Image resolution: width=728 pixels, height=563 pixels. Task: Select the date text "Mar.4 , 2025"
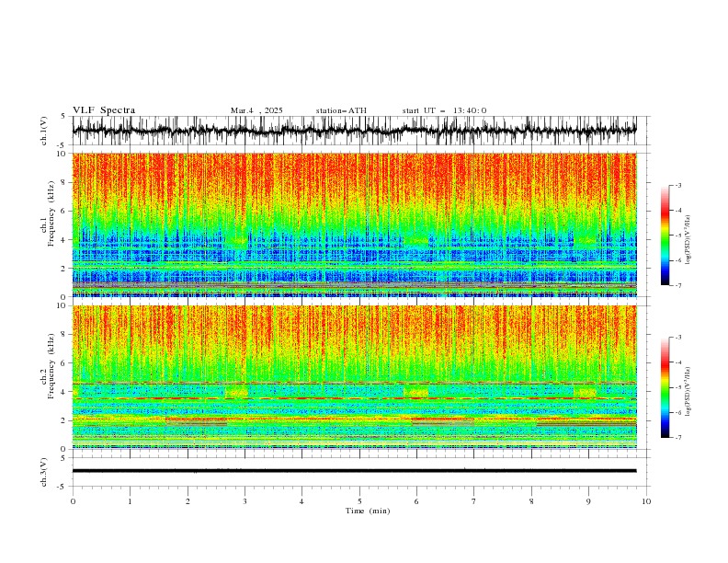(256, 110)
